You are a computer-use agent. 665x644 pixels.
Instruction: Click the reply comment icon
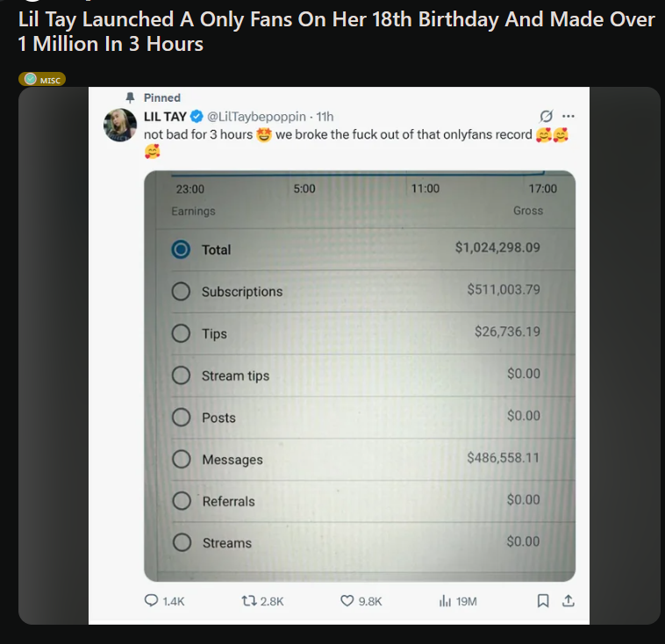click(x=151, y=601)
